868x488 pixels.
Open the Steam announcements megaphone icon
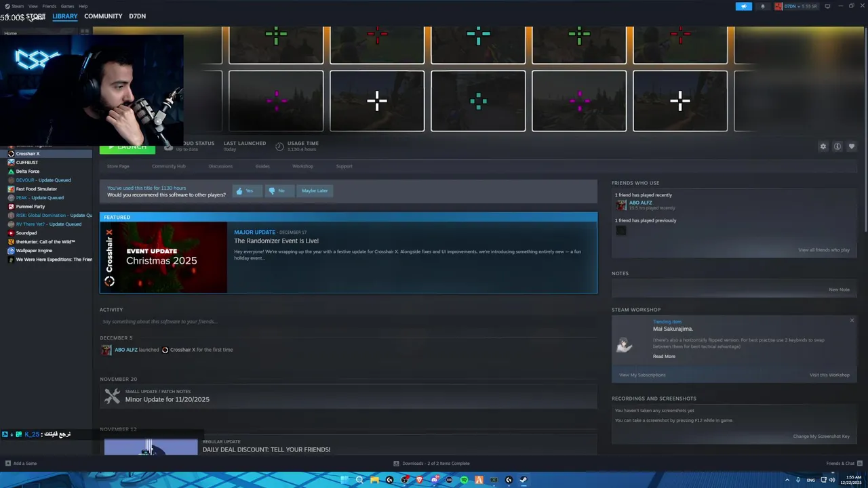tap(744, 6)
